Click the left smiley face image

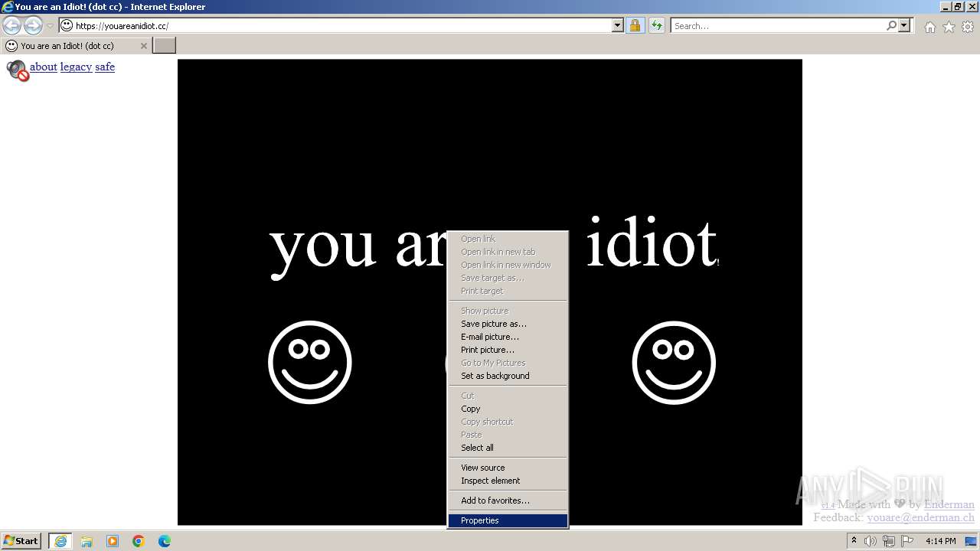(x=310, y=362)
